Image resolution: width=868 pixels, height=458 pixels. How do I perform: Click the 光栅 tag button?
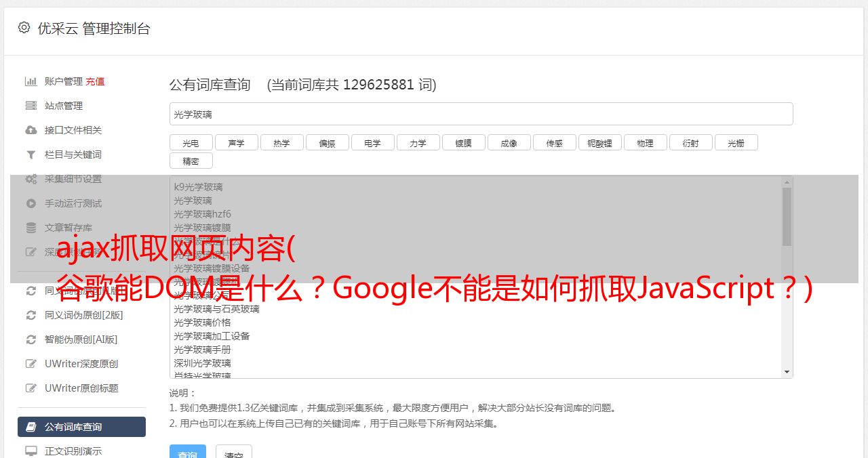tap(736, 142)
